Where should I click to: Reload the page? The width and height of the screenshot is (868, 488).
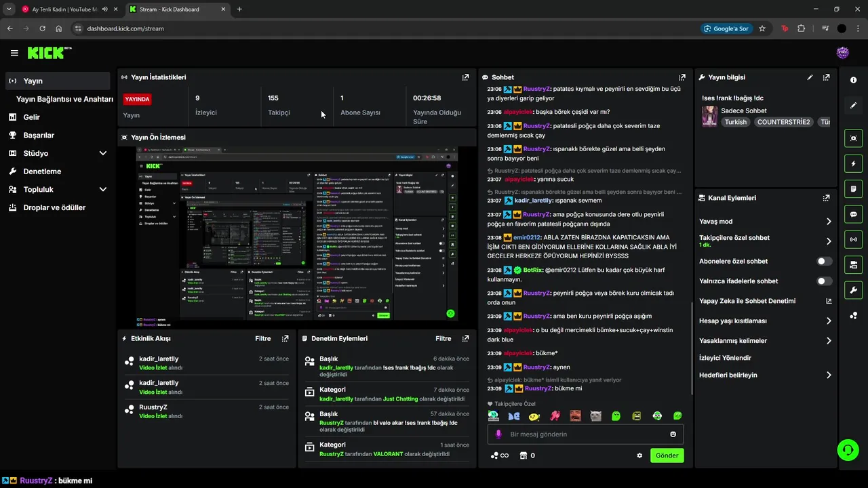pos(42,28)
